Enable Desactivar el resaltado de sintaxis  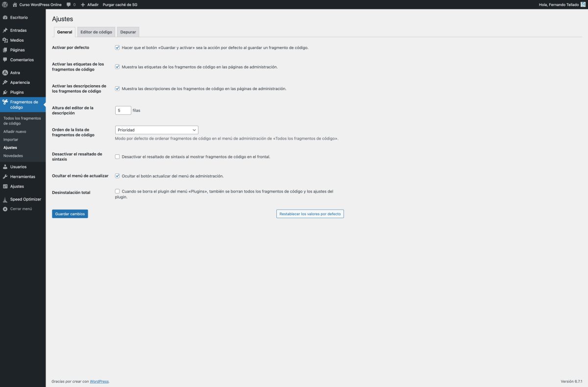117,156
